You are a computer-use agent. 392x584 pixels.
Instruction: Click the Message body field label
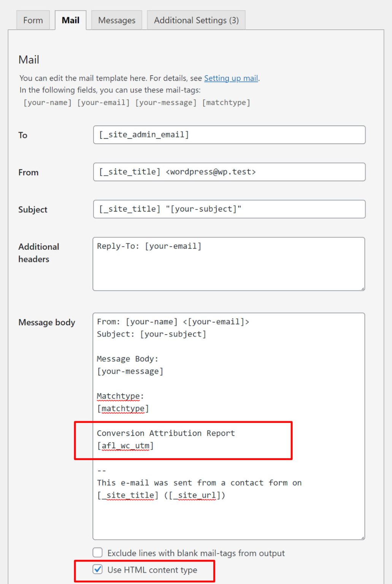(47, 322)
